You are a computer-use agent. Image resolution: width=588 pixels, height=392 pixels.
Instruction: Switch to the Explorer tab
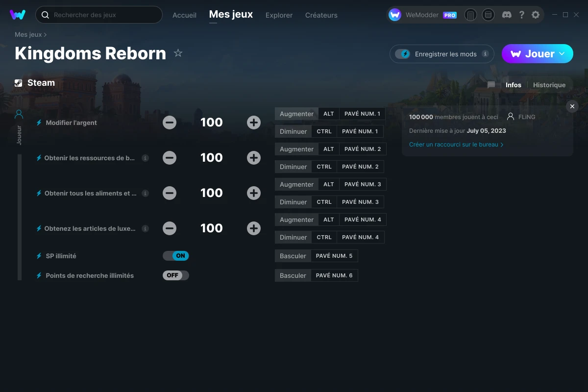(279, 15)
